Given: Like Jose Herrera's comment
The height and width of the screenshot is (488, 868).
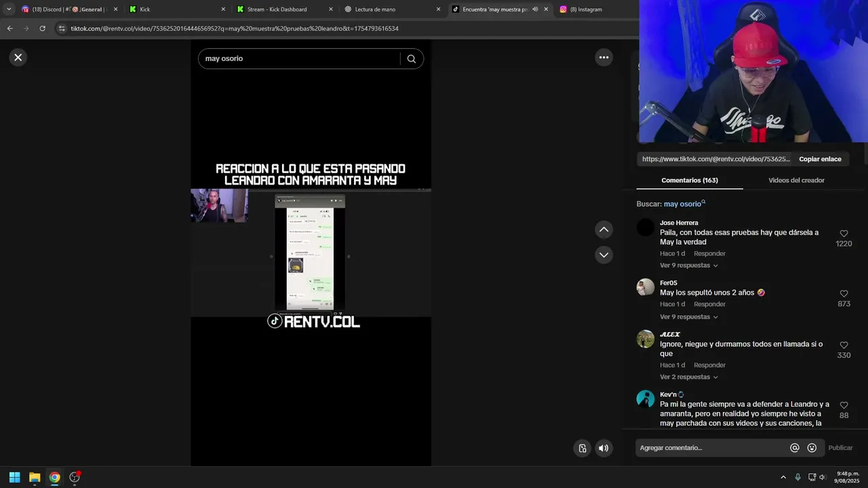Looking at the screenshot, I should 844,233.
